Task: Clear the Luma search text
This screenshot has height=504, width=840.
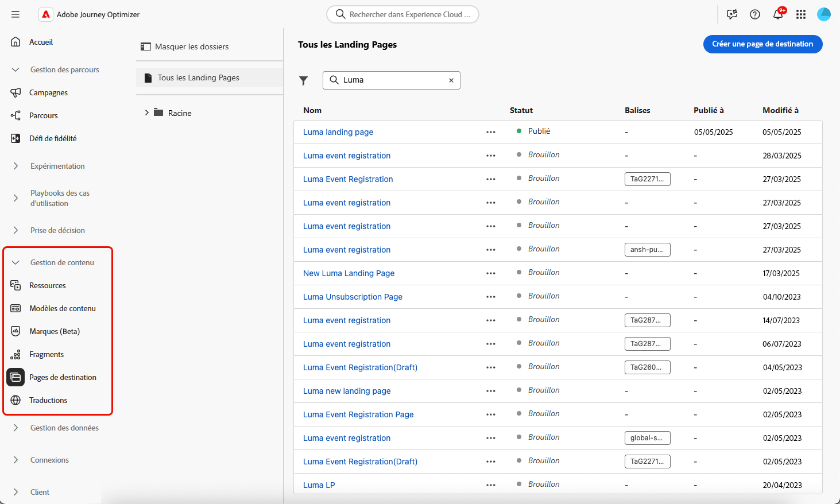Action: (451, 80)
